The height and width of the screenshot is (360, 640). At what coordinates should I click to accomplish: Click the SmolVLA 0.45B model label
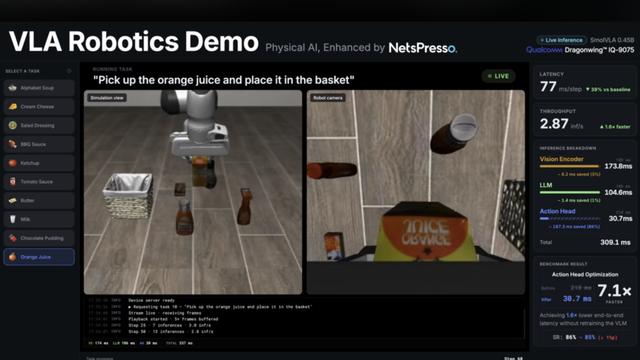pos(612,40)
